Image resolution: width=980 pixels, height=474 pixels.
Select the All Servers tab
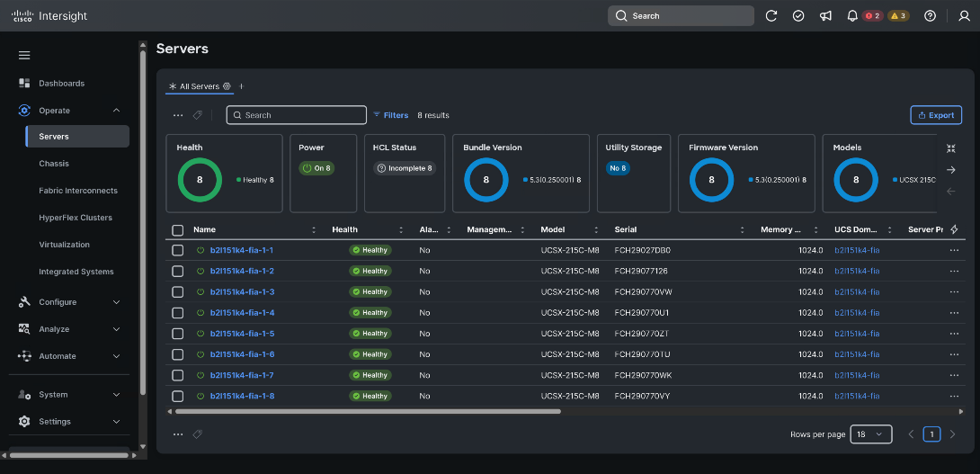[x=200, y=86]
